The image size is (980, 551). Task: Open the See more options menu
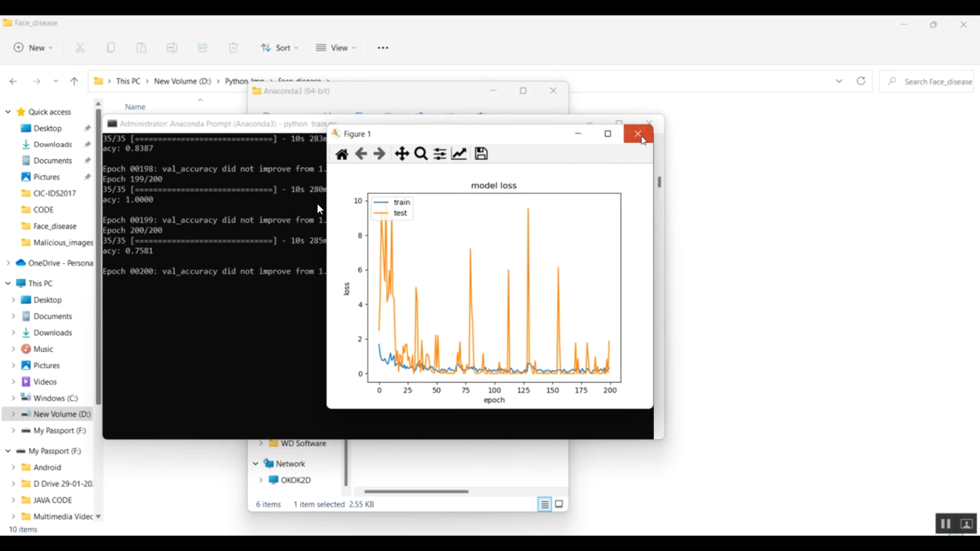click(383, 48)
